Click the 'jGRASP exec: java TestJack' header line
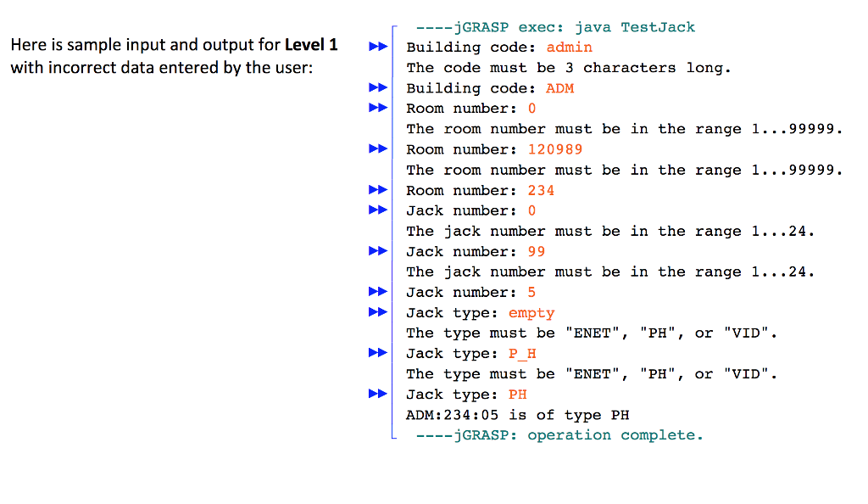The height and width of the screenshot is (504, 868). coord(555,27)
